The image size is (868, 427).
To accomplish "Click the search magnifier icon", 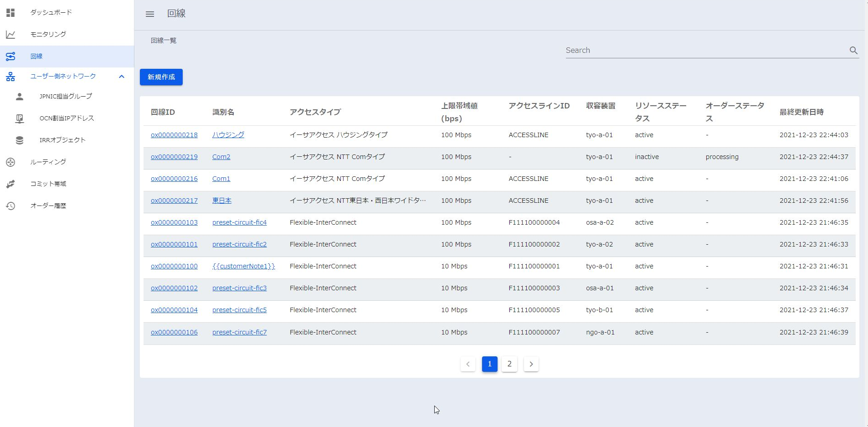I will 853,51.
